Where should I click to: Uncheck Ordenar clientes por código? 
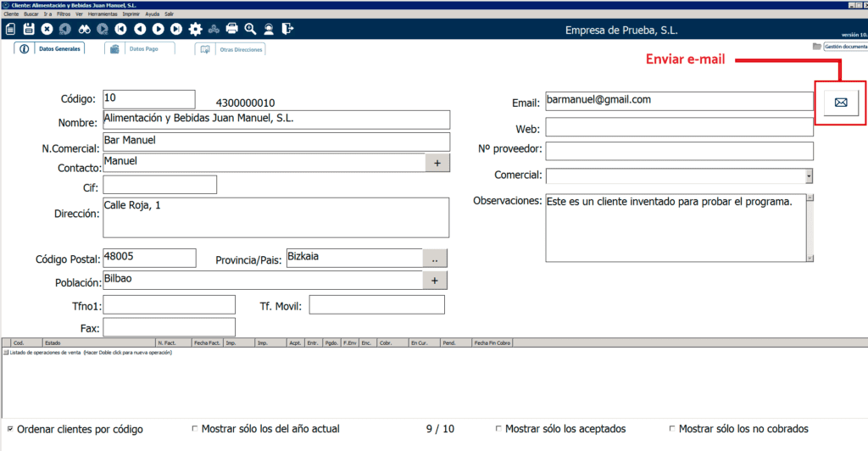[10, 429]
